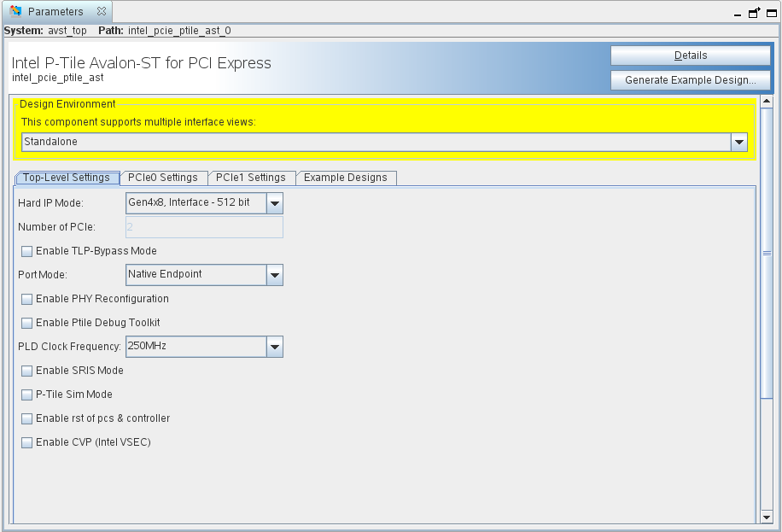Click the Design Environment group label
782x532 pixels.
(67, 104)
